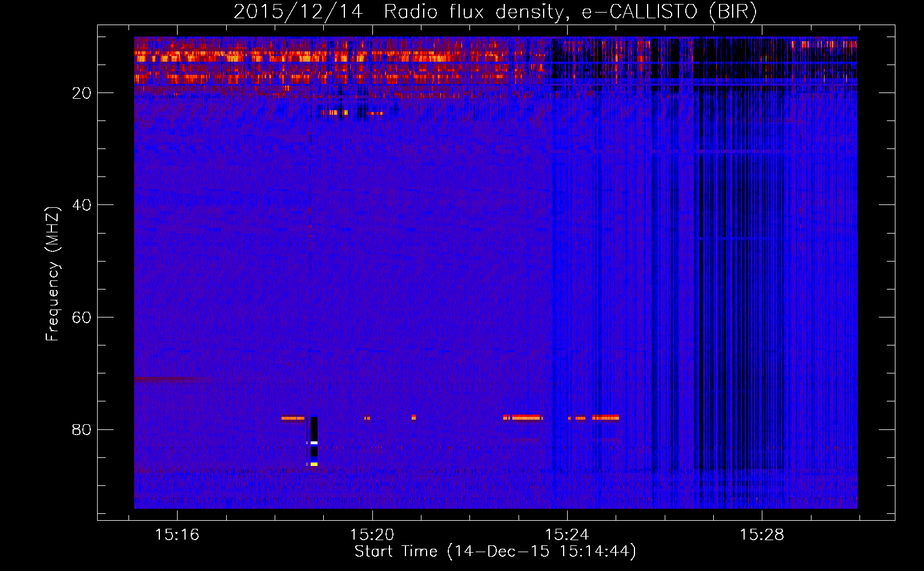This screenshot has width=924, height=571.
Task: Select the 40 MHz frequency tick label
Action: 82,205
